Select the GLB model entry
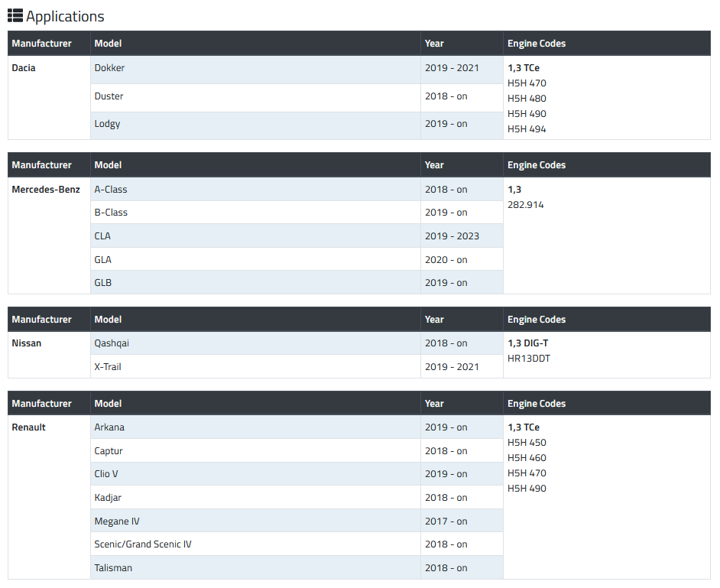This screenshot has height=588, width=720. point(102,283)
